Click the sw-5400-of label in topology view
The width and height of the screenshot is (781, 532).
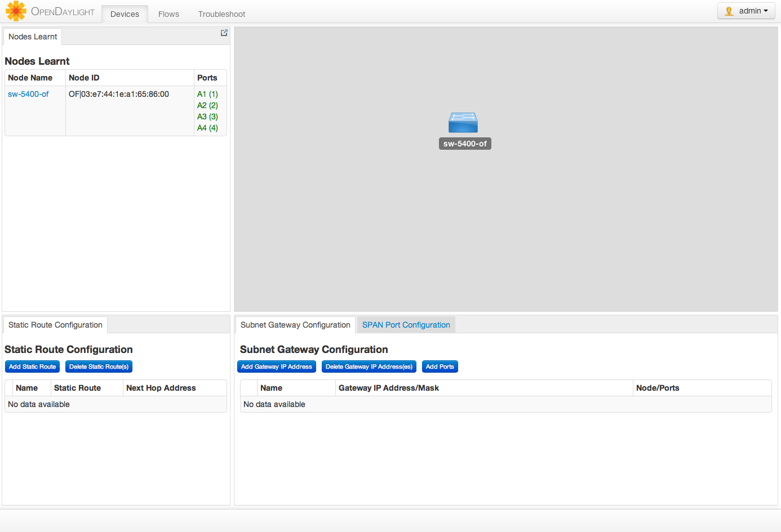pyautogui.click(x=465, y=144)
